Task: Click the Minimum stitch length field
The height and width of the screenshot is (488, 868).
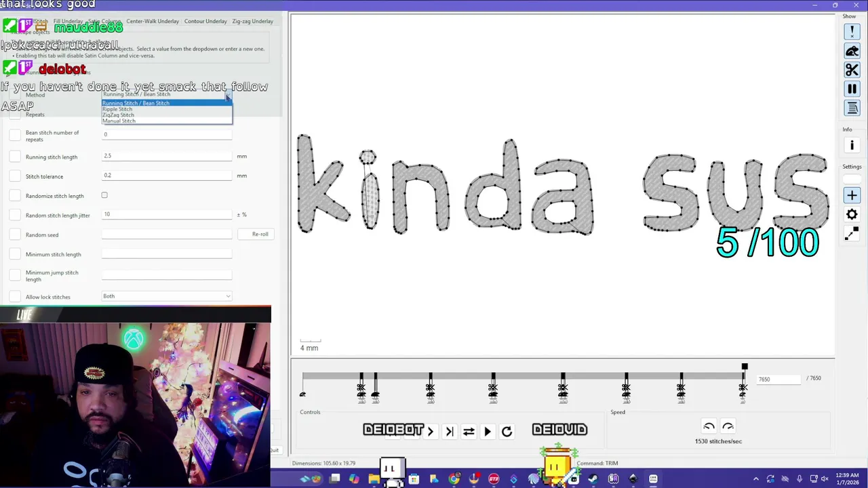Action: click(167, 253)
